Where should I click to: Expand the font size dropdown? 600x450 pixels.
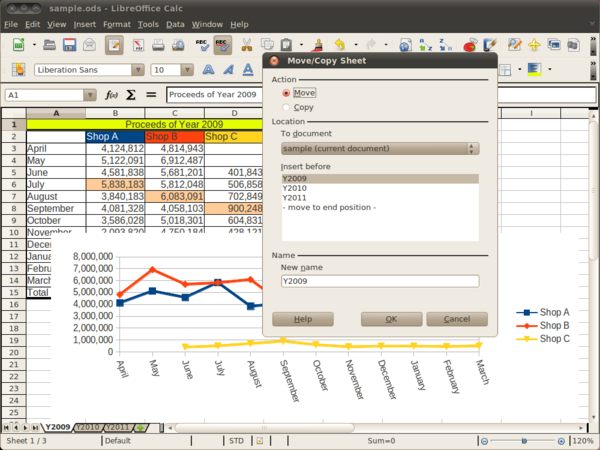point(188,70)
